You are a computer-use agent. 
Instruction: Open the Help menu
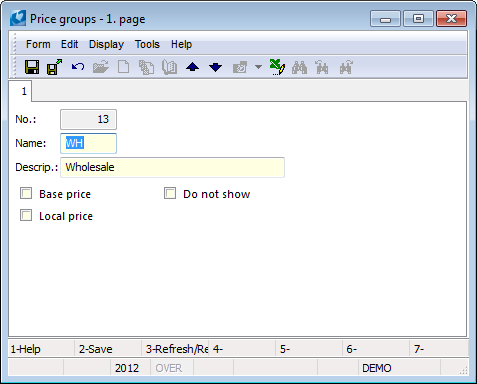tap(181, 44)
